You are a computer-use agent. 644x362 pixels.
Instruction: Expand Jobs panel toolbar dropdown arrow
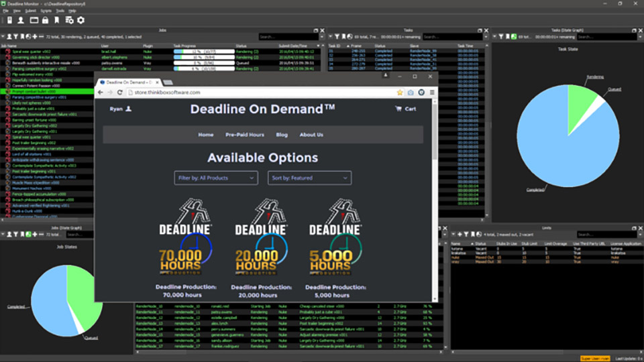[x=3, y=37]
